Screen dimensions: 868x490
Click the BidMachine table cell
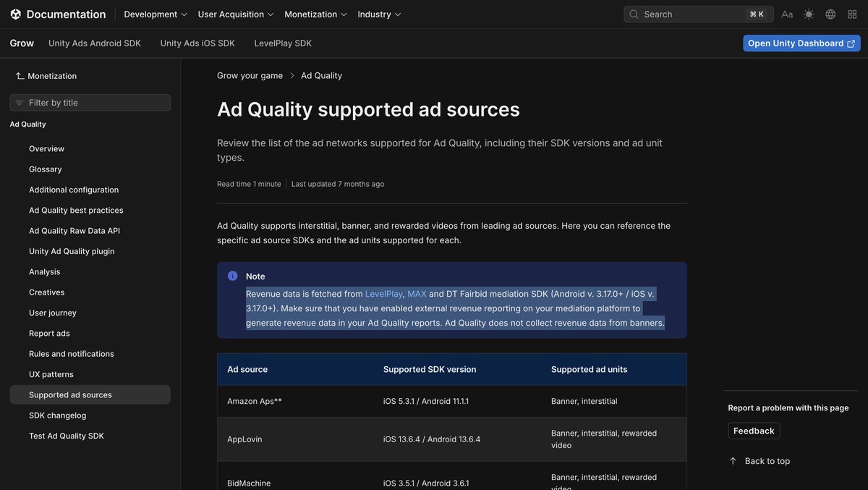coord(249,483)
